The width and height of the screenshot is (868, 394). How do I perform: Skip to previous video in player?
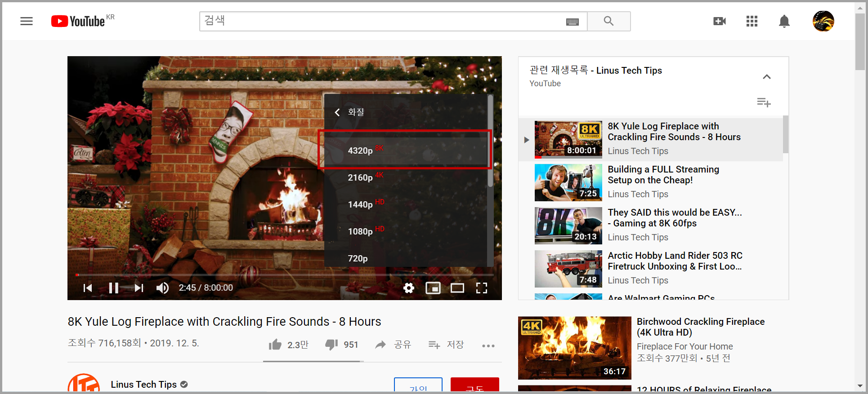point(88,288)
